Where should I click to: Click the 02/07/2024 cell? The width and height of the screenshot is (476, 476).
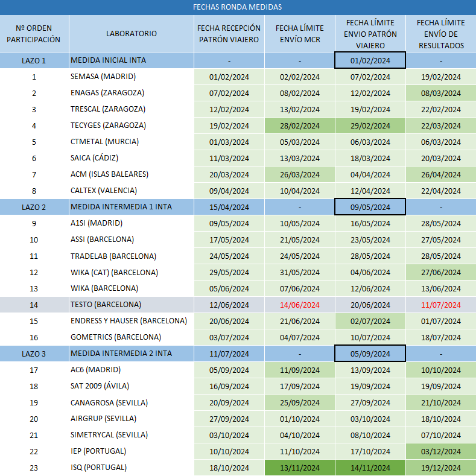click(x=370, y=321)
